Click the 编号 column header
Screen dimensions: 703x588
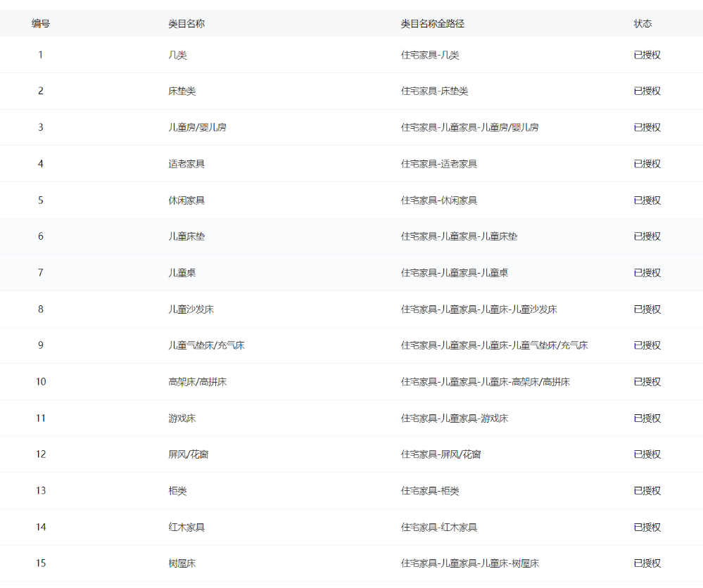point(41,24)
